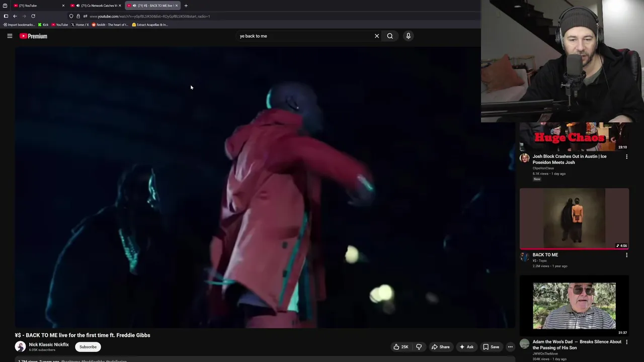The width and height of the screenshot is (644, 362).
Task: Close the 'Cx Network Catches' tab
Action: tap(120, 6)
